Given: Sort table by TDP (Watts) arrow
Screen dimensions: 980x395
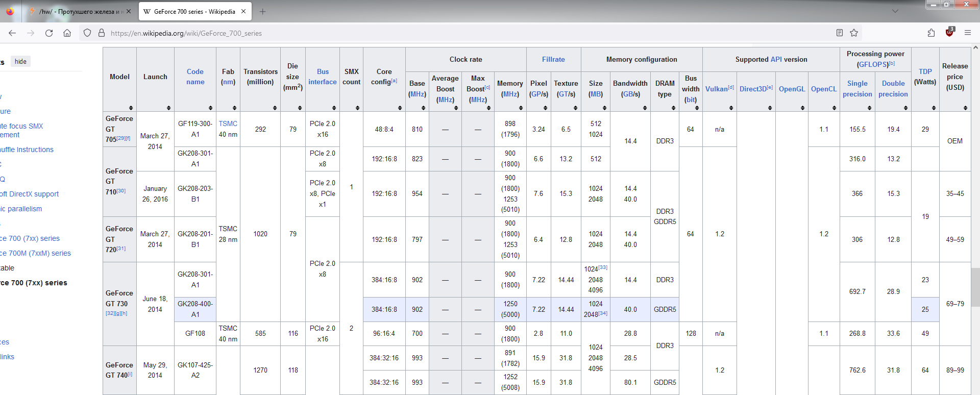Looking at the screenshot, I should coord(934,108).
